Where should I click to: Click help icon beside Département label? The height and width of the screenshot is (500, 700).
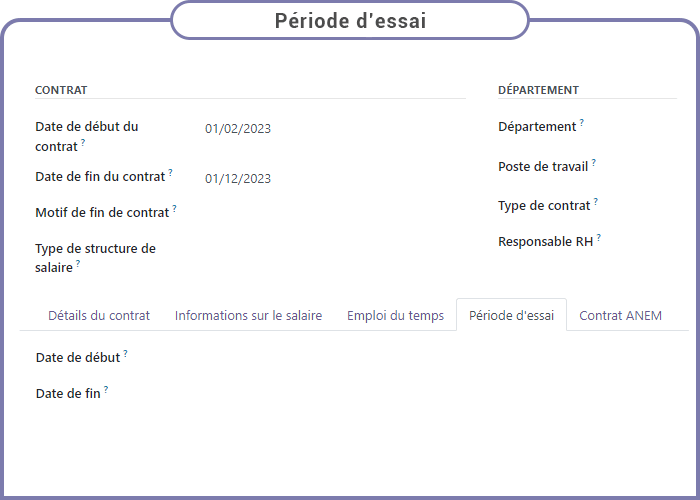tap(582, 122)
